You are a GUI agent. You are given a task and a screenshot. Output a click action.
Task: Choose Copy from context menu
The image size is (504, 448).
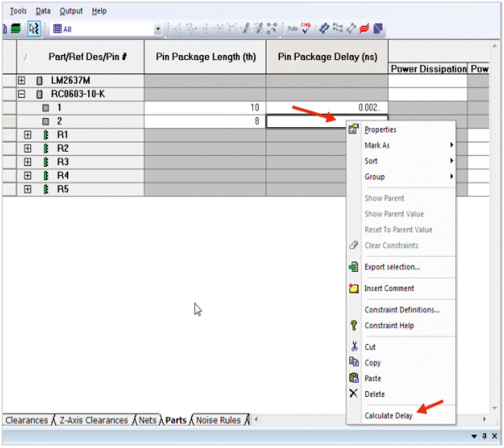click(x=401, y=363)
